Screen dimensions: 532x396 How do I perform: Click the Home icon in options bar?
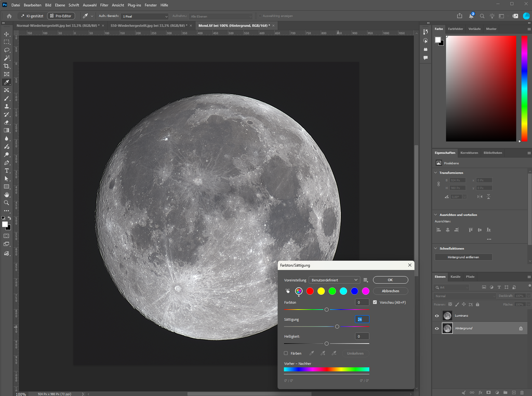point(9,16)
